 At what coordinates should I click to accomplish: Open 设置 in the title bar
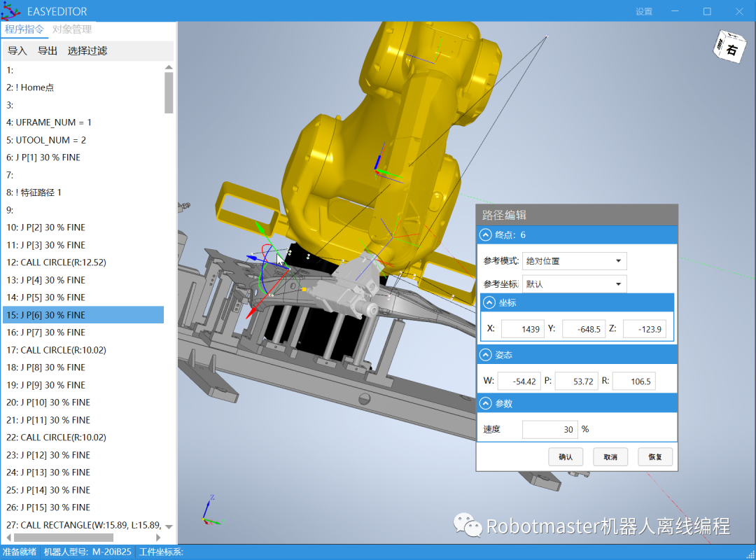pyautogui.click(x=643, y=11)
